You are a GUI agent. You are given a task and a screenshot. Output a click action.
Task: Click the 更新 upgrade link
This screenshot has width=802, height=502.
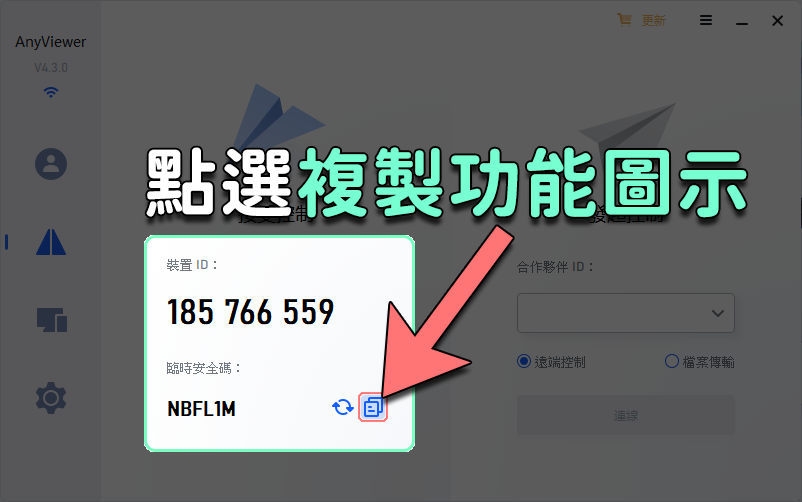point(654,20)
